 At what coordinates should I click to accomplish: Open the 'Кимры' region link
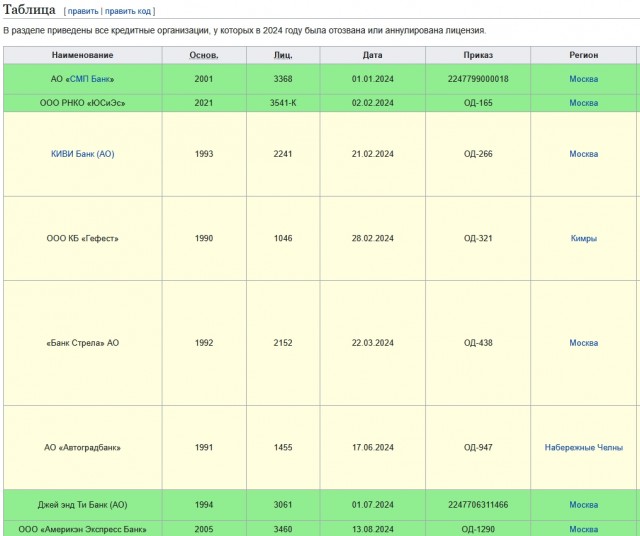click(584, 238)
